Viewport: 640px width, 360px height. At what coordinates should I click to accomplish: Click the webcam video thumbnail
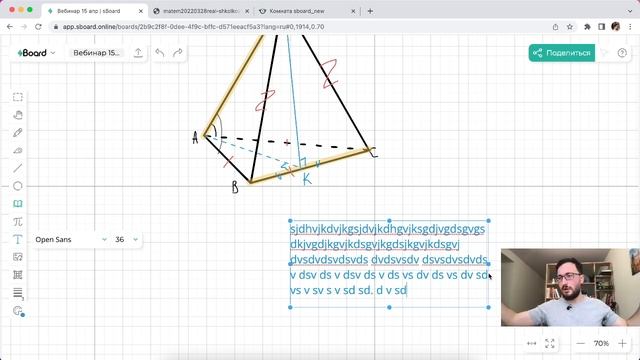coord(570,287)
